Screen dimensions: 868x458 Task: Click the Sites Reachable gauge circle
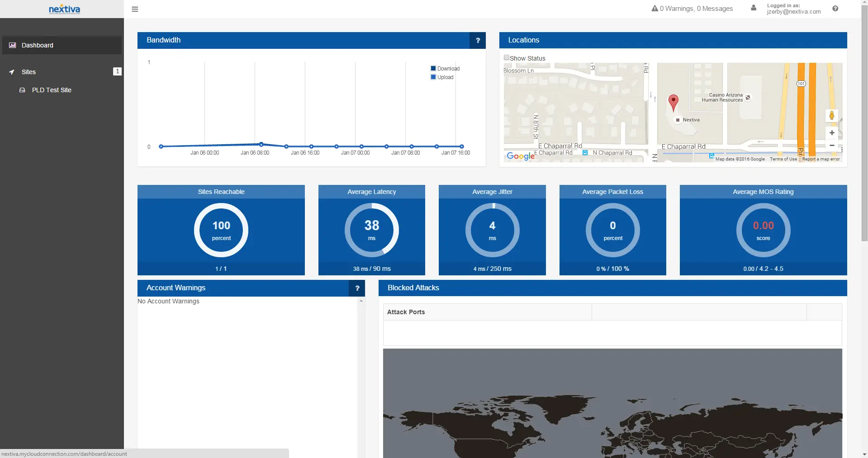click(221, 230)
